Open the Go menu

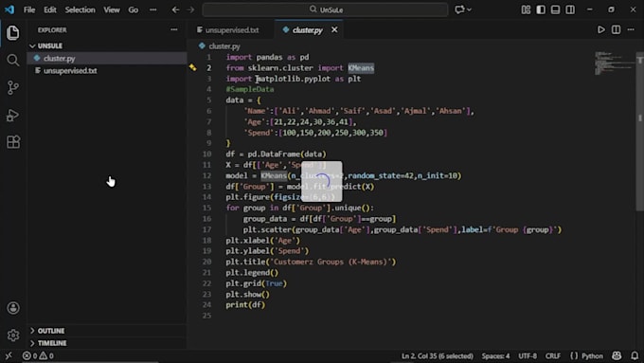pos(134,9)
